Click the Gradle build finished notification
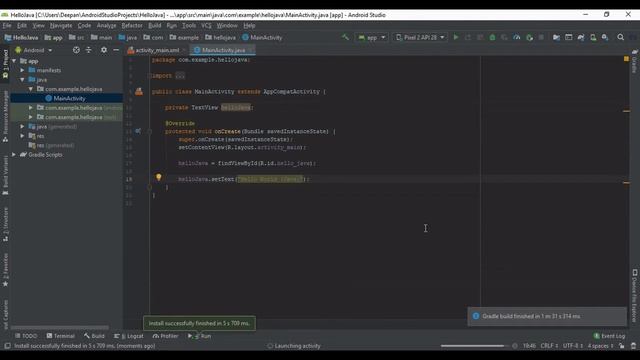 (x=547, y=316)
